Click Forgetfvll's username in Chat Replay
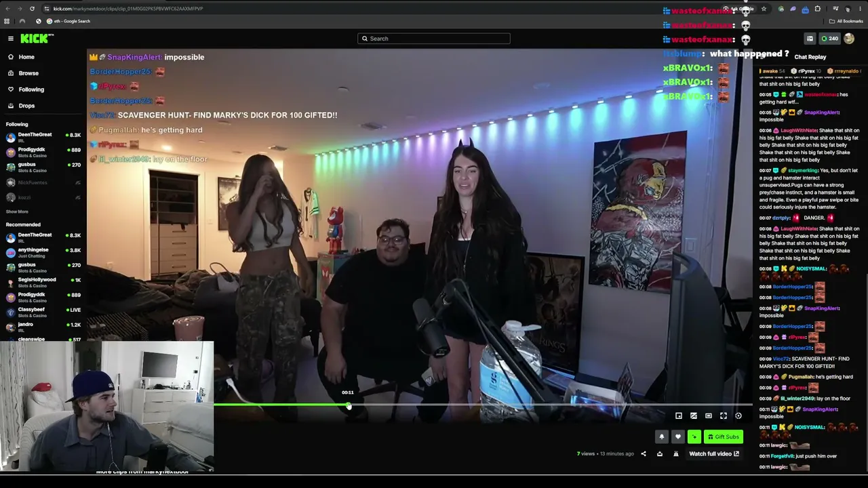868x488 pixels. click(x=783, y=456)
